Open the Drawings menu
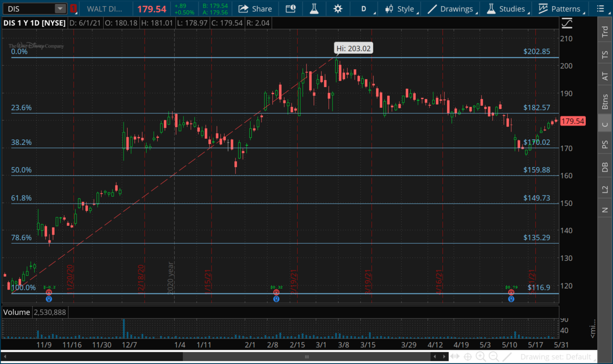Screen dimensions: 613x364 451,9
